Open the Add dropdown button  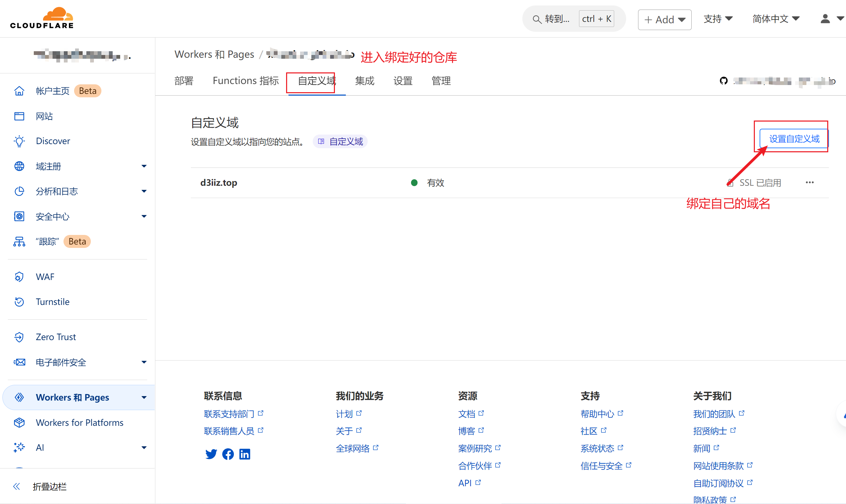pos(664,19)
